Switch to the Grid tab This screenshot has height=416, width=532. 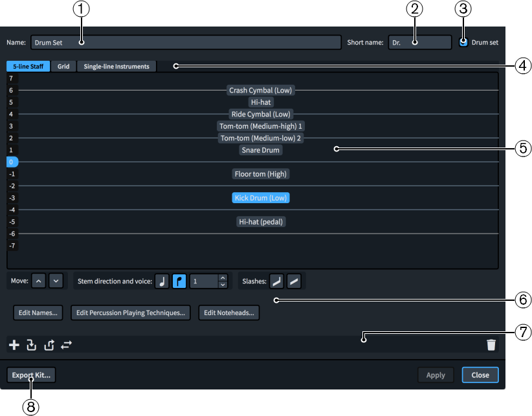63,66
